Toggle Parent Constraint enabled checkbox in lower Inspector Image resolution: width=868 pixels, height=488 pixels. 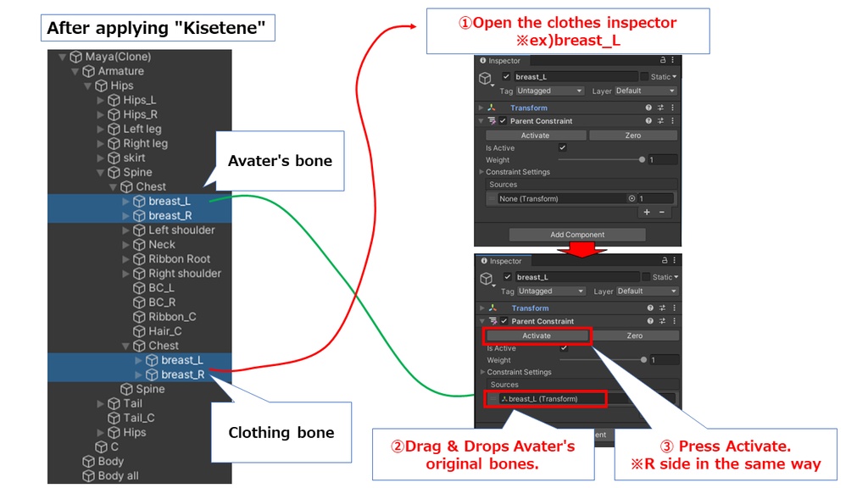point(504,321)
